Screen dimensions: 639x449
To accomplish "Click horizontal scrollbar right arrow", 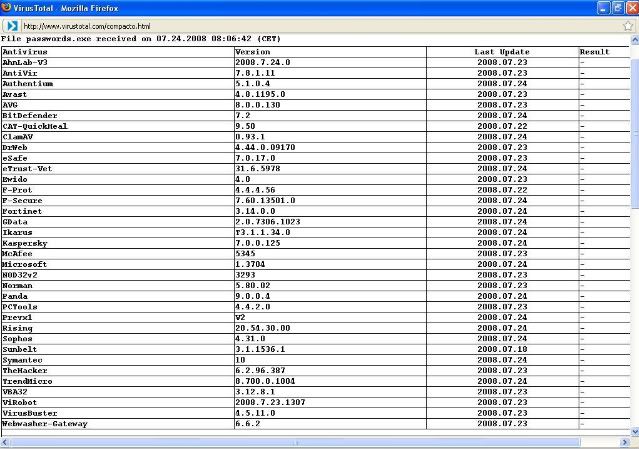I will 625,442.
